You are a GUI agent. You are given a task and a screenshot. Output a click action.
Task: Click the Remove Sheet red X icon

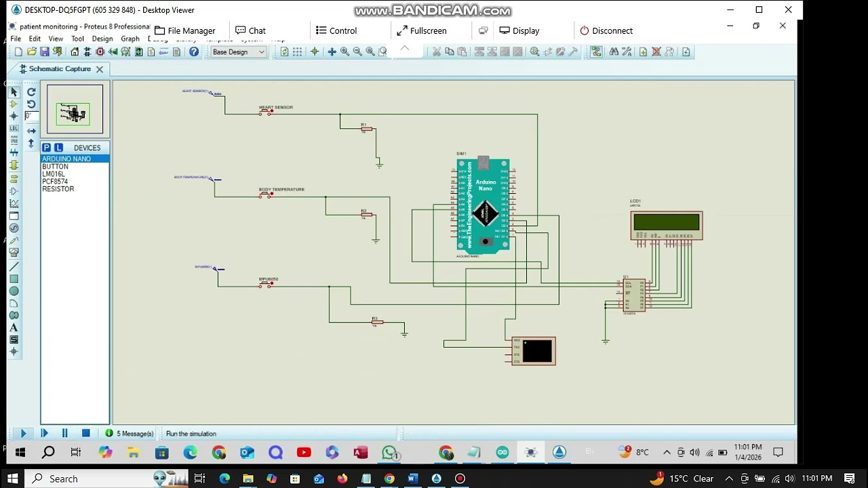click(x=656, y=52)
